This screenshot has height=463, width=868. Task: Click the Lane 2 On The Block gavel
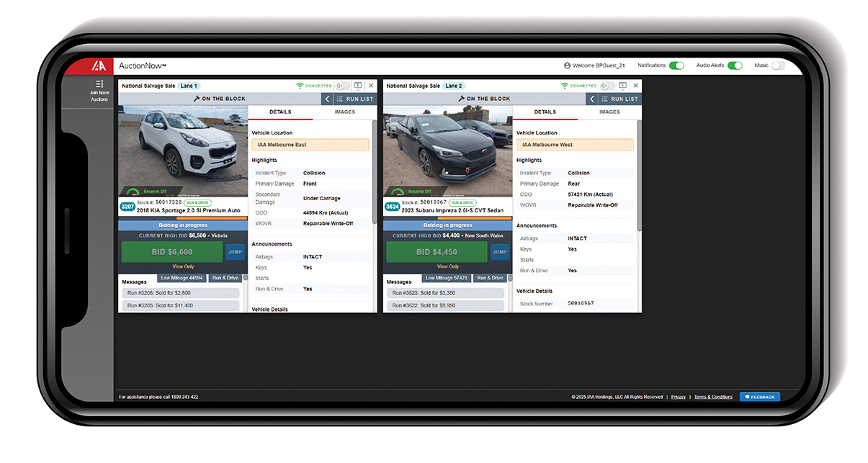[461, 99]
